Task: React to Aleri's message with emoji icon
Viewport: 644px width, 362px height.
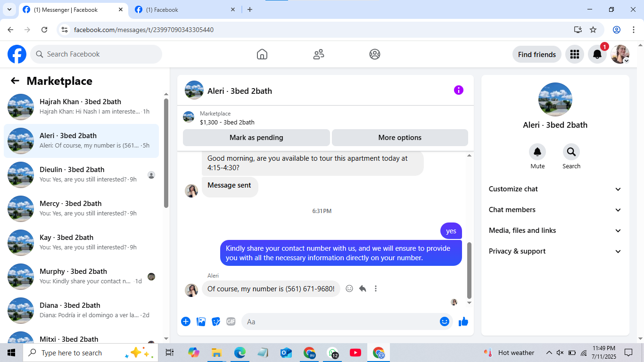Action: (349, 288)
